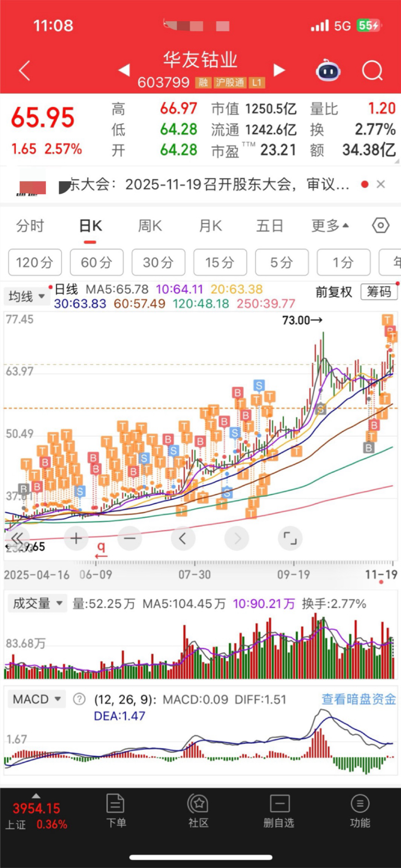401x868 pixels.
Task: Tap the 3954.15 上证 index value
Action: tap(37, 808)
